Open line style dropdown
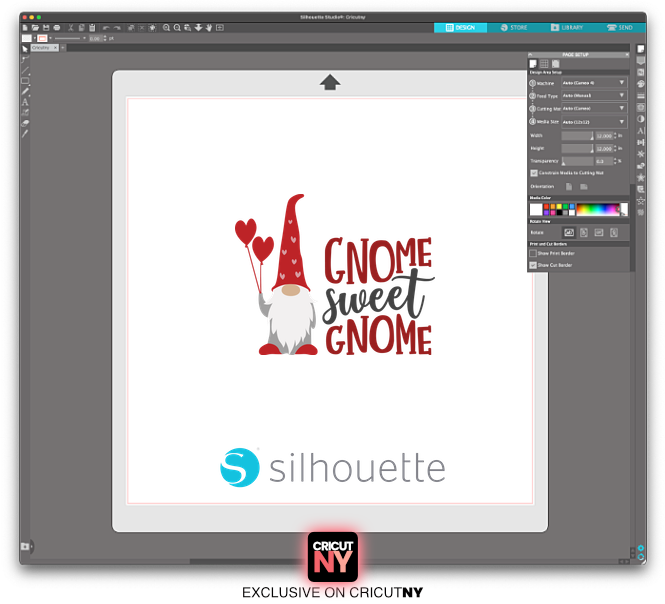This screenshot has height=604, width=665. coord(84,39)
